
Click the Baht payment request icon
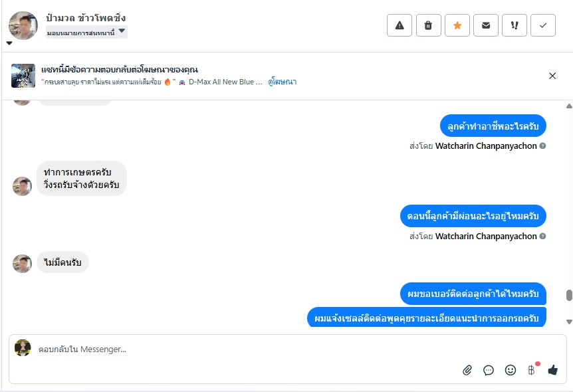tap(531, 370)
